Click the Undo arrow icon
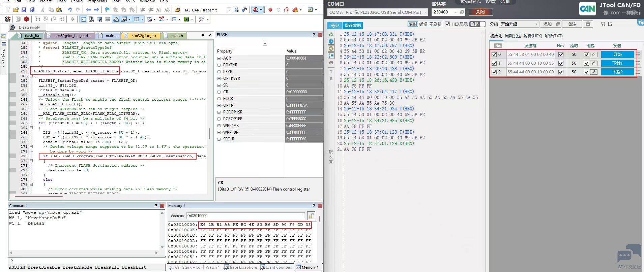Viewport: 644px width, 272px height. [69, 10]
